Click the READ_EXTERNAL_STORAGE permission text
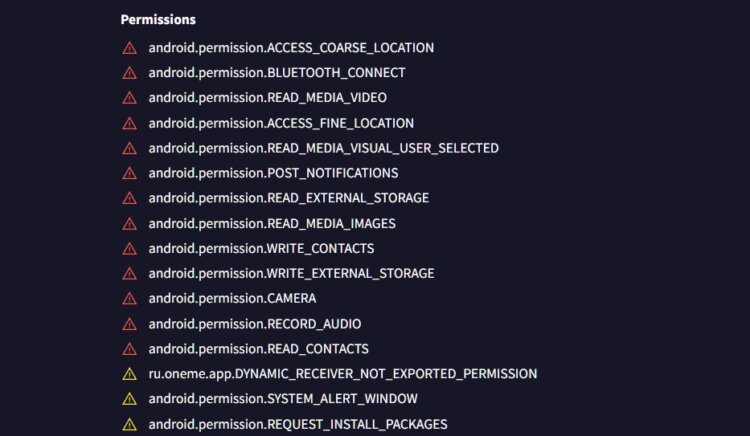The width and height of the screenshot is (750, 436). pos(288,198)
